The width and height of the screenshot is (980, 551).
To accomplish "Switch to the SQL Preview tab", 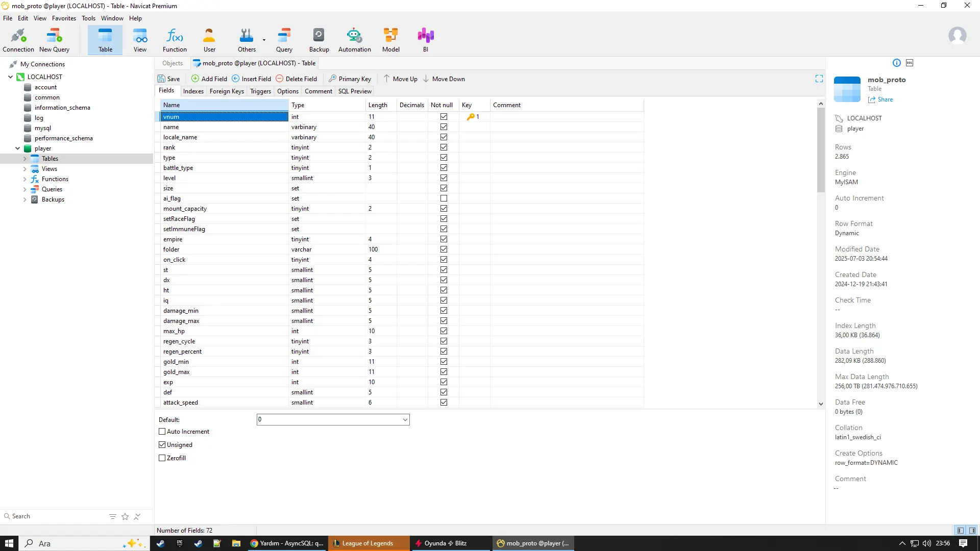I will point(355,91).
